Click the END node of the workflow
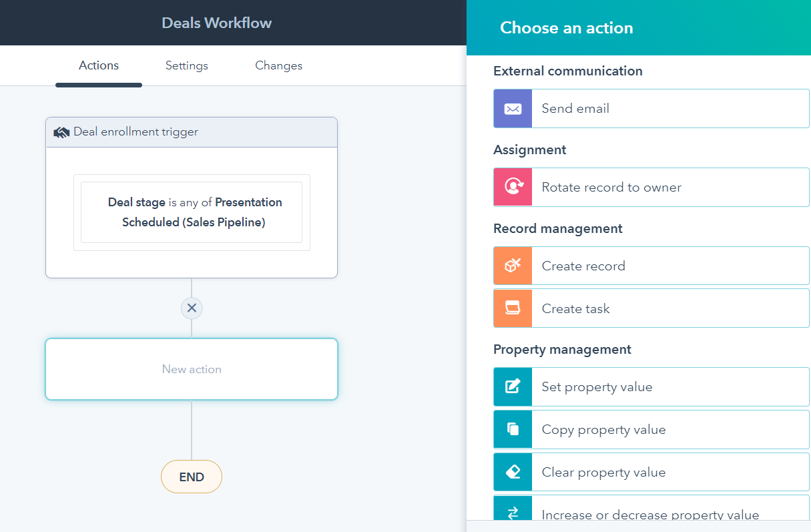 (192, 477)
